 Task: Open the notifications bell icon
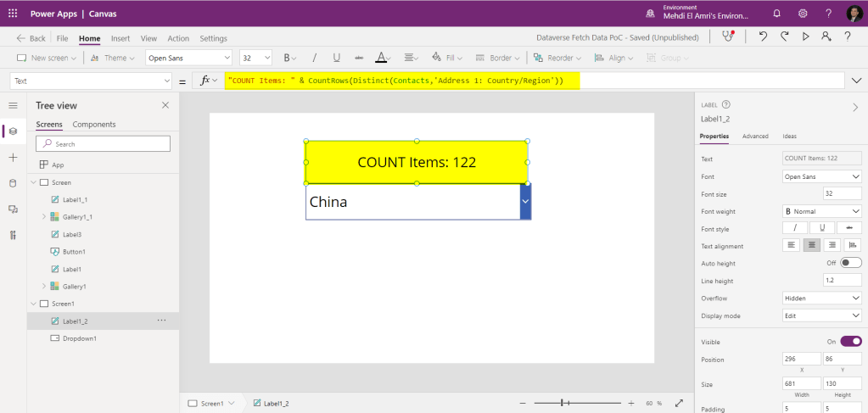[776, 14]
